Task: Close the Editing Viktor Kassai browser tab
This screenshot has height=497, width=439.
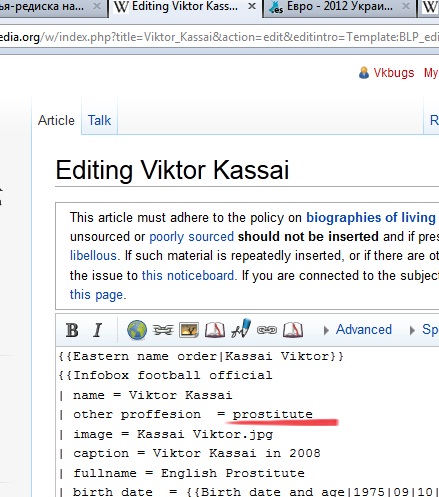Action: pos(252,6)
